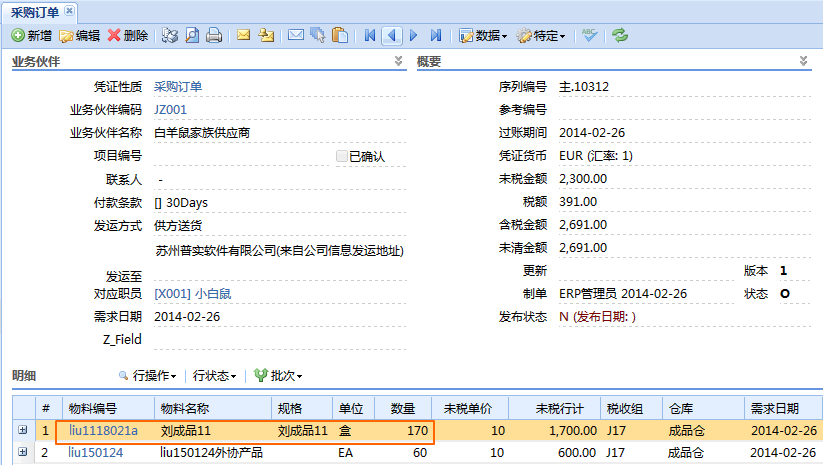
Task: Open the liu150124 material code link
Action: 96,452
